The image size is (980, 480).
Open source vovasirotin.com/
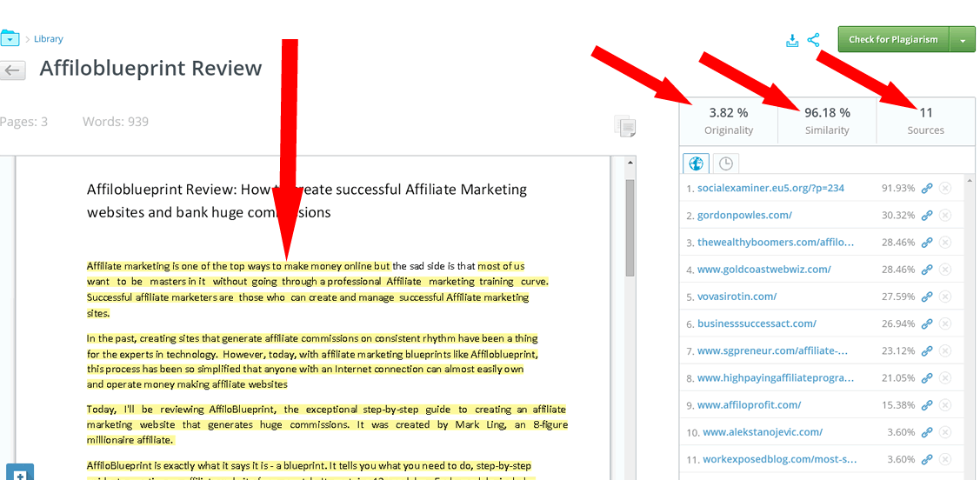(737, 297)
